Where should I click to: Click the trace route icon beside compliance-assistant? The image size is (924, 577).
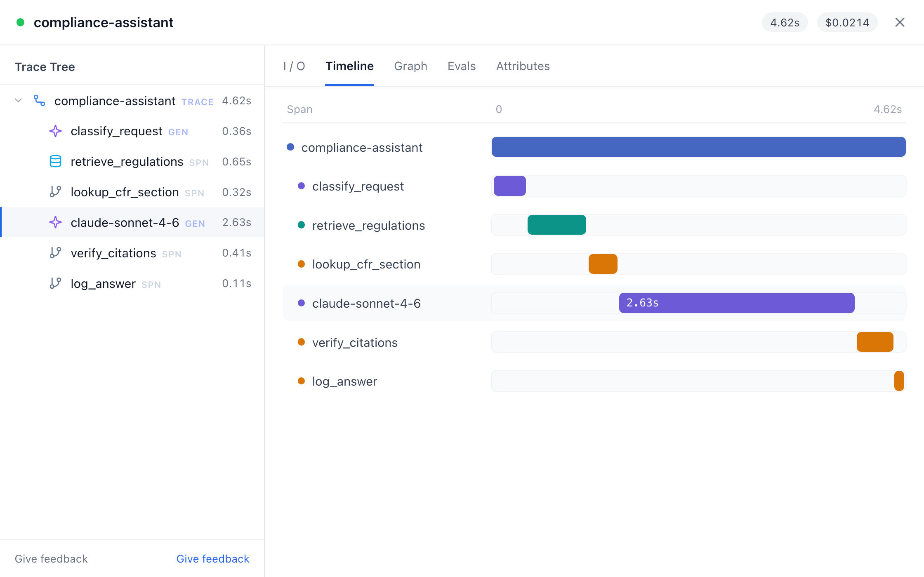pyautogui.click(x=40, y=101)
